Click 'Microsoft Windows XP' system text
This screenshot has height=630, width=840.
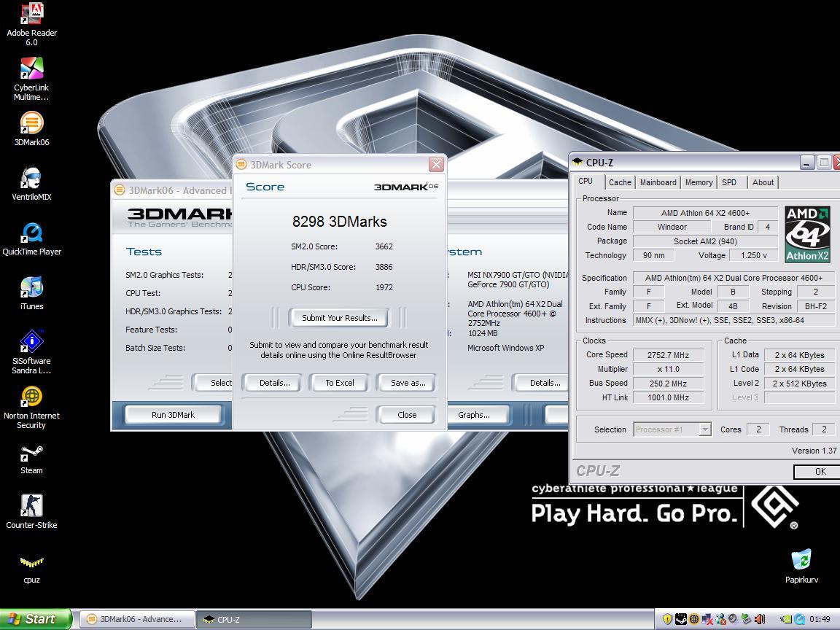tap(506, 348)
